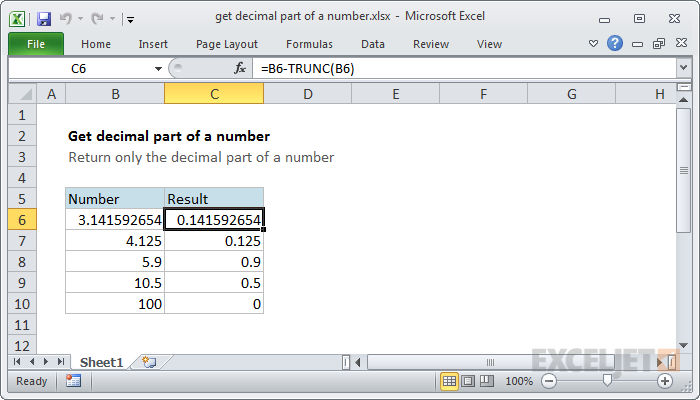Jump to the last sheet with navigation arrow
700x400 pixels.
[x=60, y=361]
